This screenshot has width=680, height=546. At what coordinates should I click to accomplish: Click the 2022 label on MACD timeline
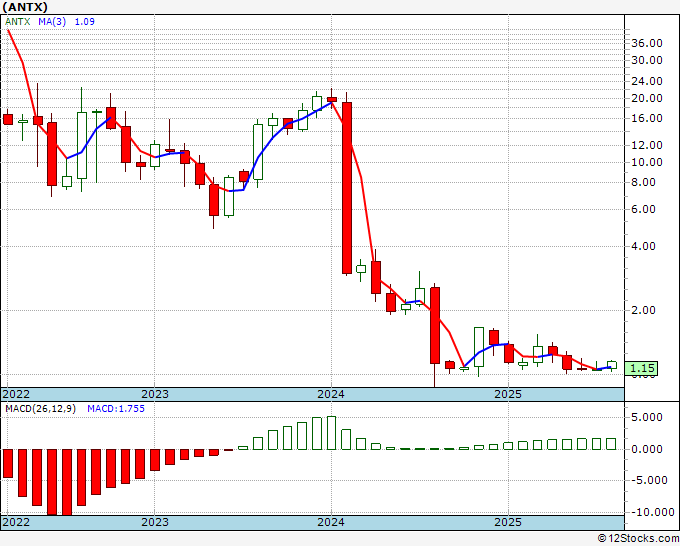[x=16, y=522]
